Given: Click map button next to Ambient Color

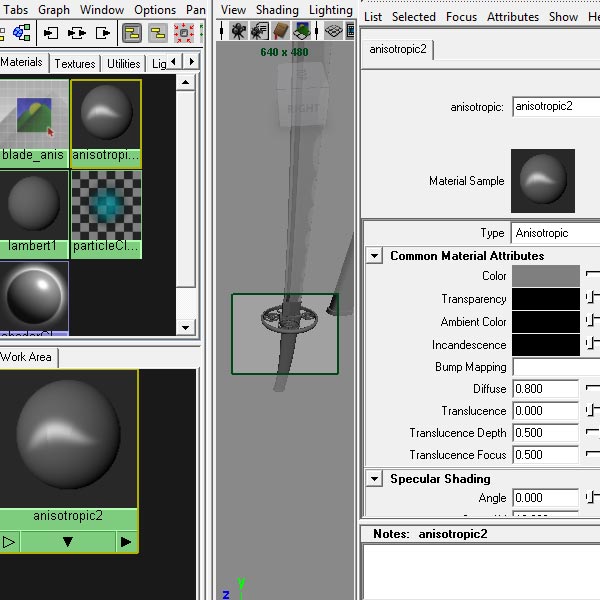Looking at the screenshot, I should pos(592,321).
